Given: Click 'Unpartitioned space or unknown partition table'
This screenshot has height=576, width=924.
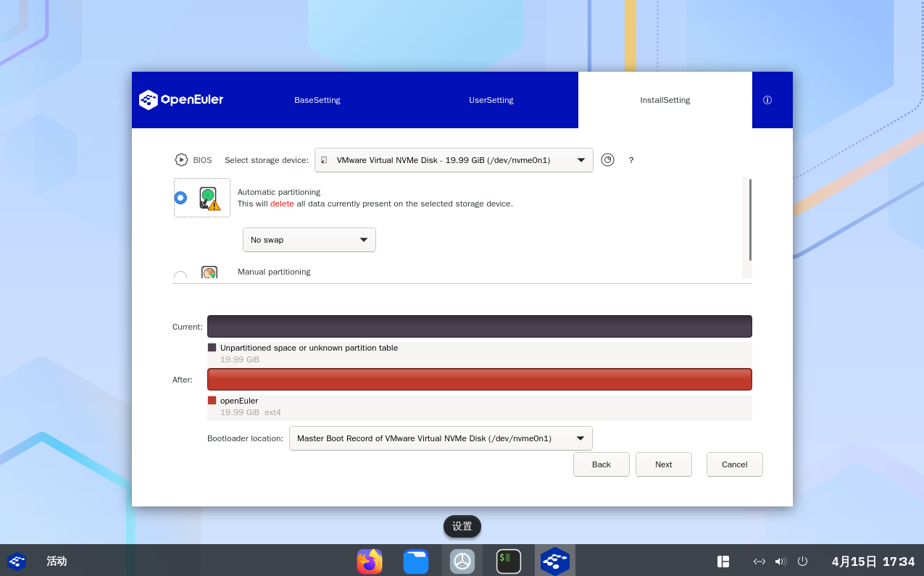Looking at the screenshot, I should coord(309,348).
